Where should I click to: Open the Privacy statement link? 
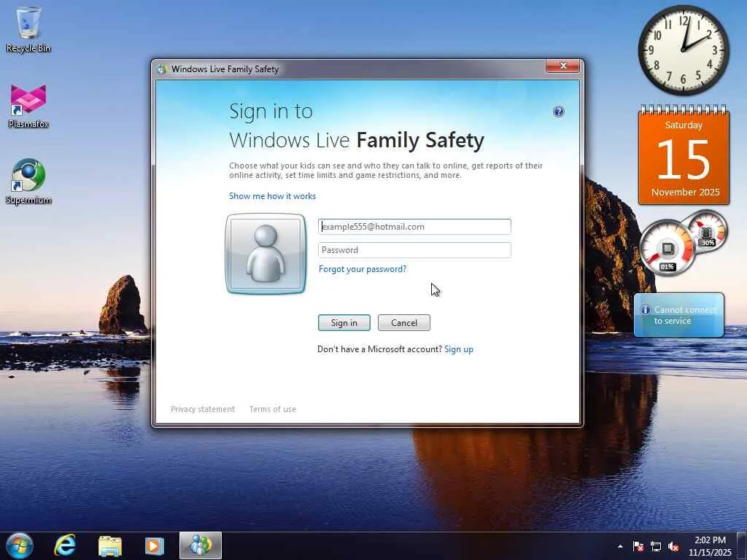(203, 409)
